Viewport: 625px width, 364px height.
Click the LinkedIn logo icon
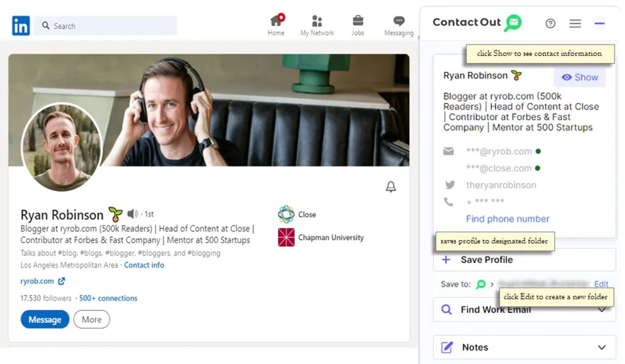click(x=21, y=26)
